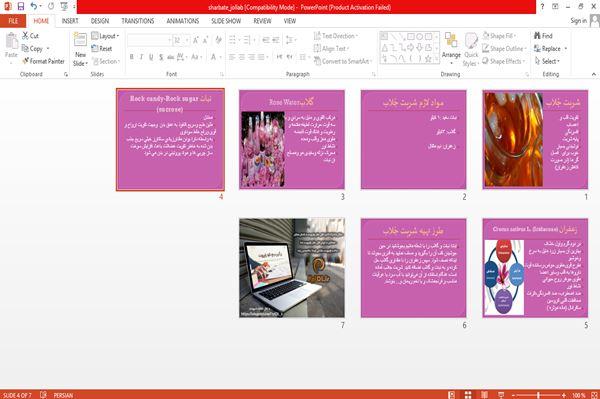Open the FILE tab
This screenshot has height=399, width=600.
pyautogui.click(x=13, y=21)
